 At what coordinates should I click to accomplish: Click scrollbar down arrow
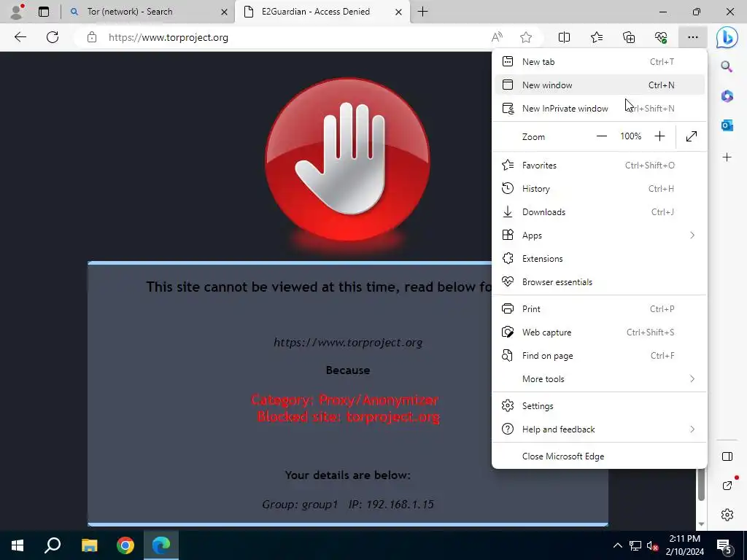[701, 524]
